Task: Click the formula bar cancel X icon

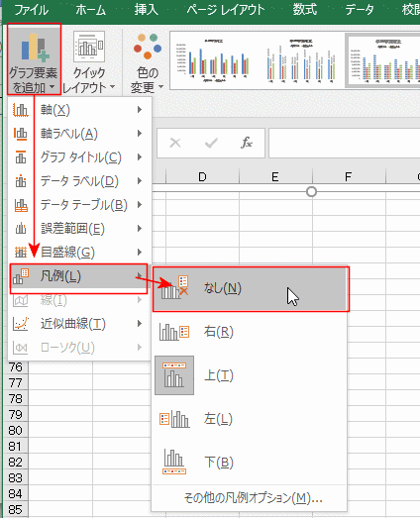Action: (175, 143)
